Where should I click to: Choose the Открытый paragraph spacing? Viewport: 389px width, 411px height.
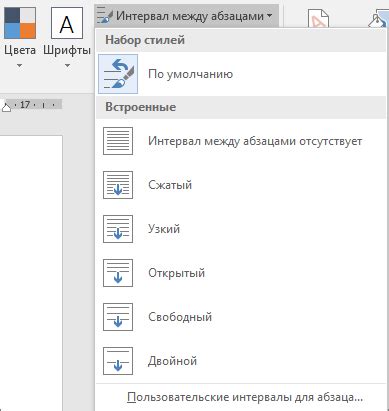pos(241,273)
